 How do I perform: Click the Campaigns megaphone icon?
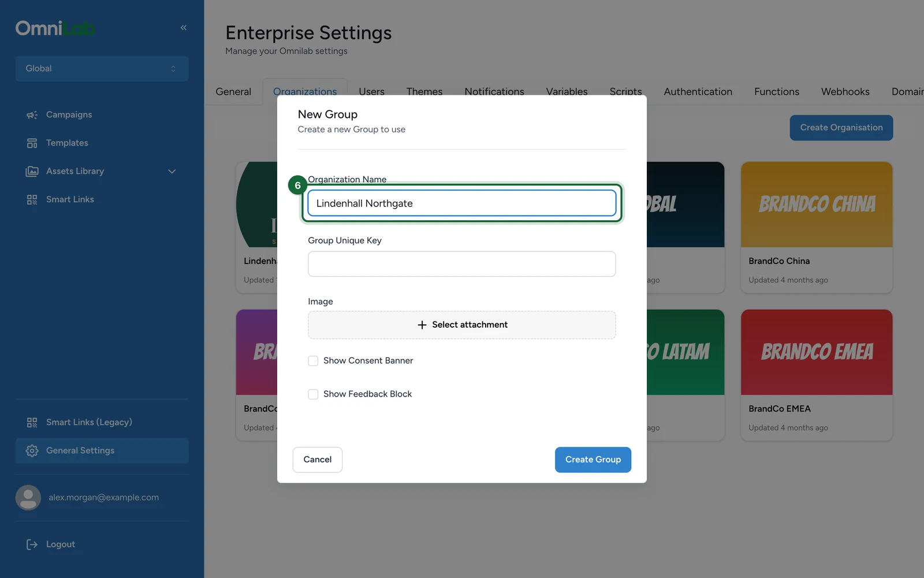coord(32,115)
